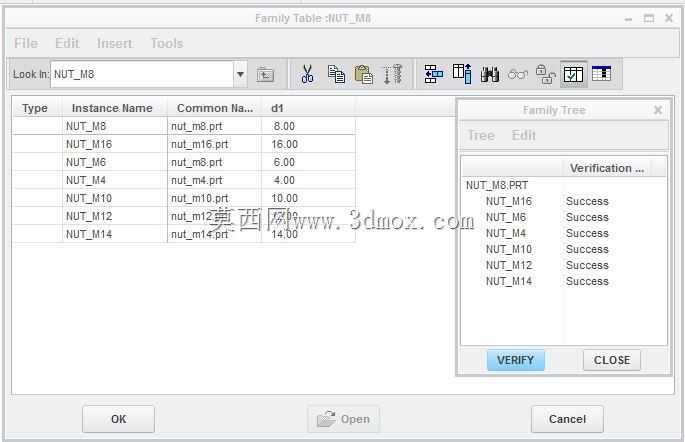Click the 16.00 d1 value cell
The image size is (685, 442).
click(x=308, y=144)
